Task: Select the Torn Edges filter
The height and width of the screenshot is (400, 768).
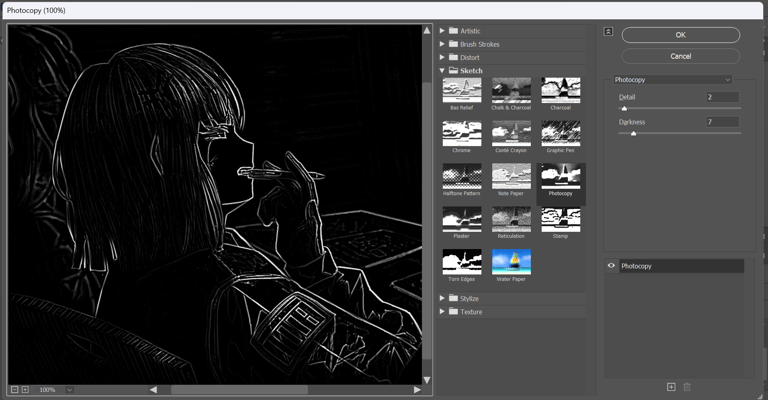Action: [x=462, y=262]
